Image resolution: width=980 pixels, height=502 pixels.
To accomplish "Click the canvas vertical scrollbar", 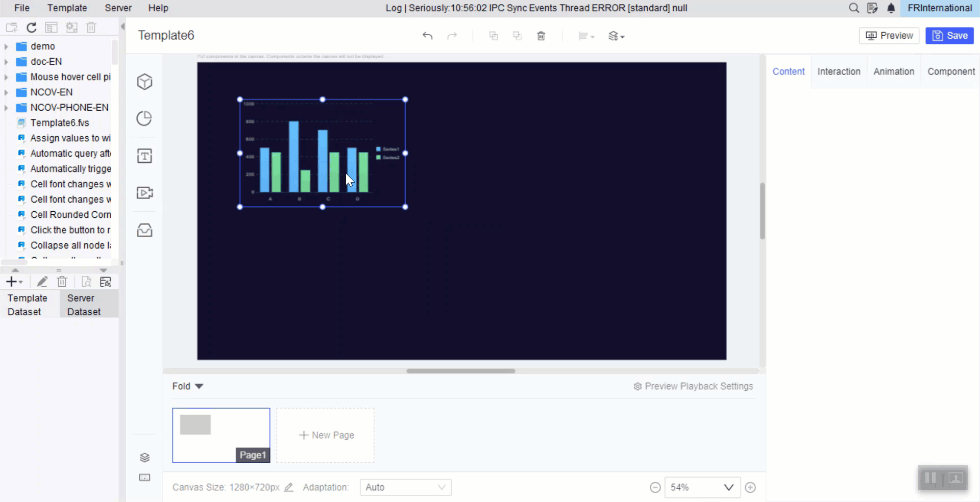I will coord(762,211).
